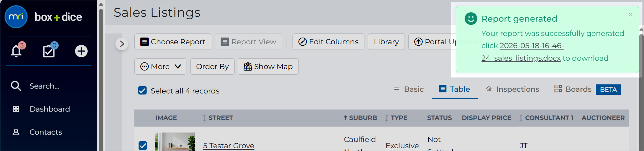Uncheck the 5 Testar Grove row checkbox

[143, 145]
